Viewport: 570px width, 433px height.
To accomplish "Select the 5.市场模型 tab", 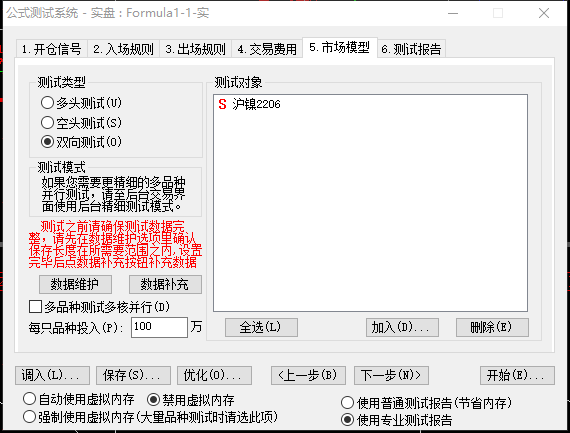I will tap(340, 47).
